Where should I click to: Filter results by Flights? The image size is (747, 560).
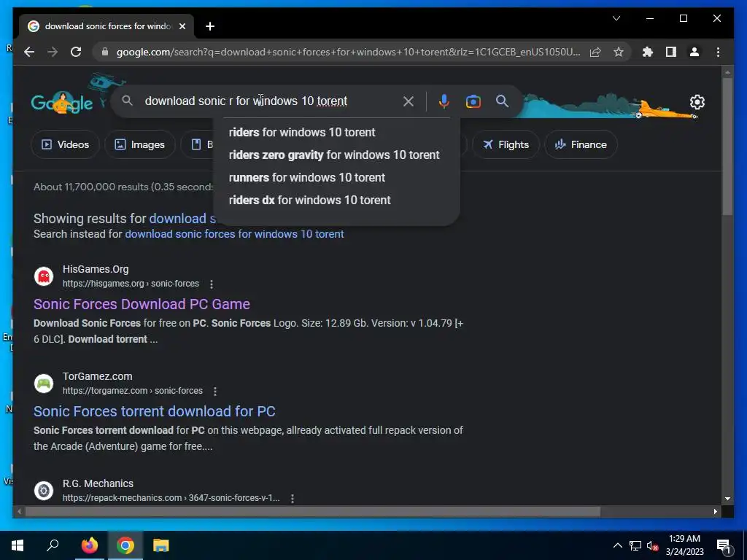(x=506, y=144)
